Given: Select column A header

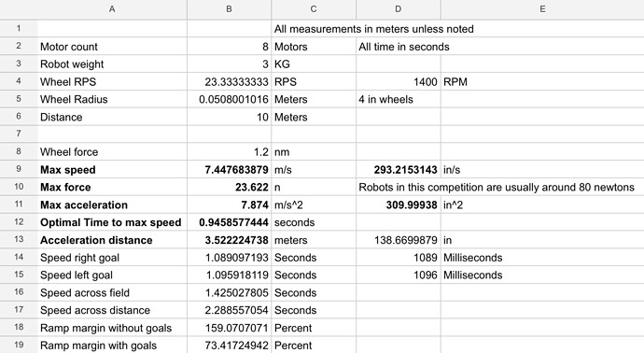Looking at the screenshot, I should coord(112,9).
